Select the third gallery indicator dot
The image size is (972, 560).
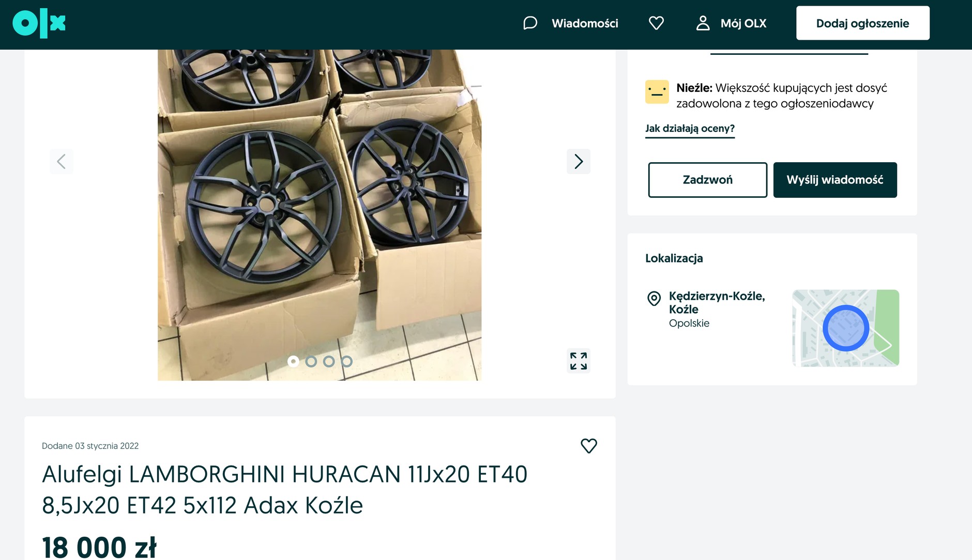329,362
